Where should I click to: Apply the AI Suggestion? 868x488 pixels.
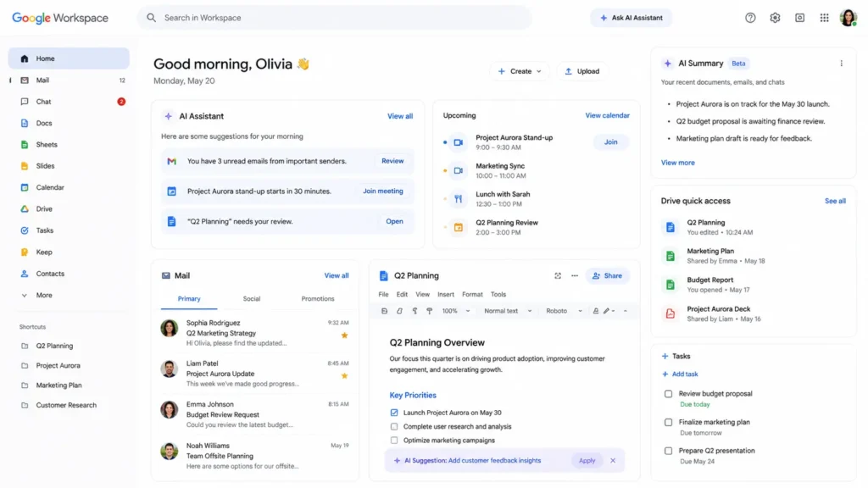point(587,460)
